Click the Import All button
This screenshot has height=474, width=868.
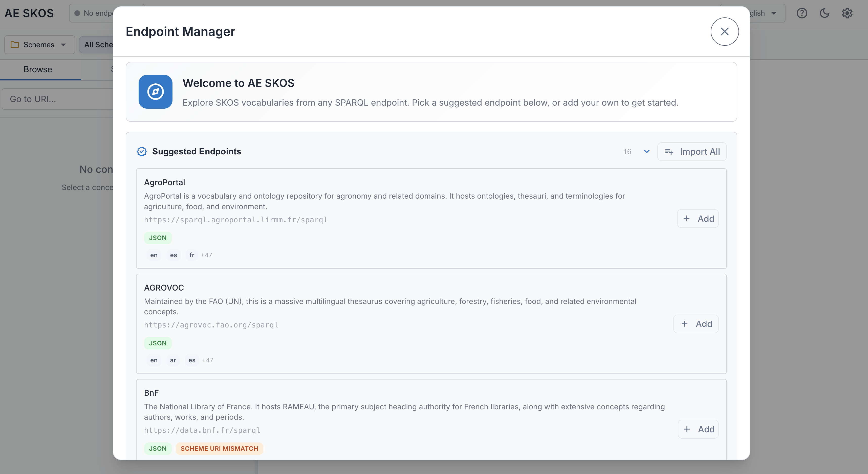point(692,152)
